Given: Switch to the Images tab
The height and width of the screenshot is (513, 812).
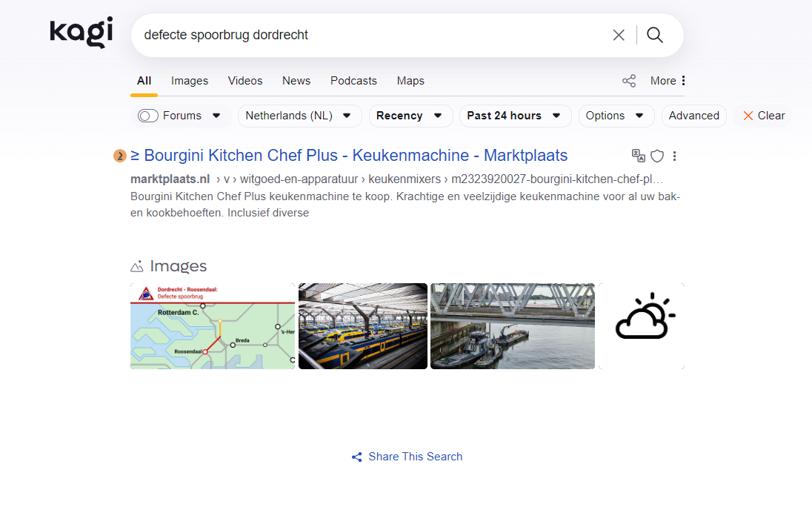Looking at the screenshot, I should [190, 81].
